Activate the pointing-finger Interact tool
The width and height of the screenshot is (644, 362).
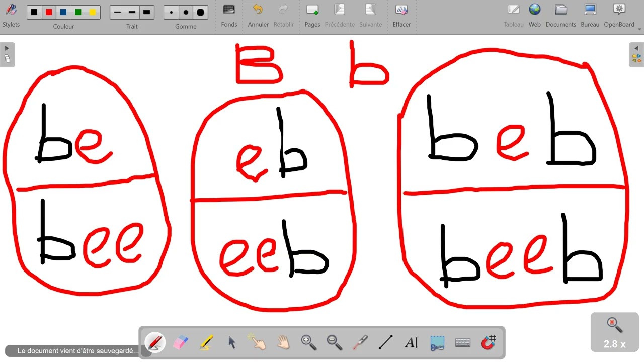coord(257,342)
